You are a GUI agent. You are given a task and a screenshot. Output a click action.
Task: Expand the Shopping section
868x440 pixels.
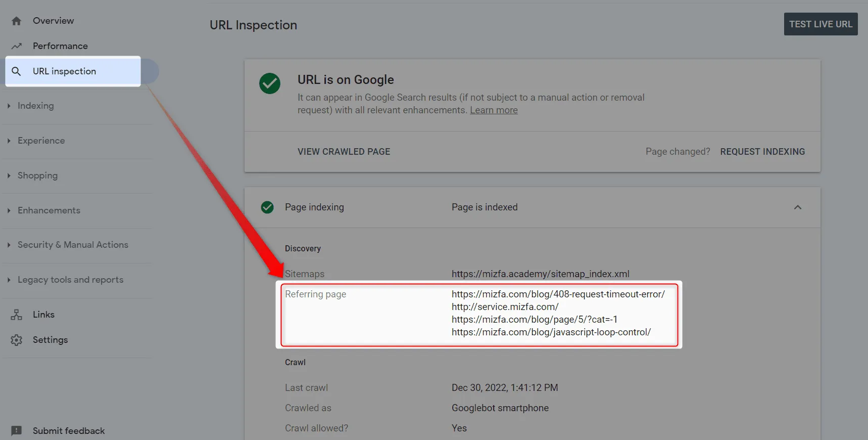[x=33, y=175]
